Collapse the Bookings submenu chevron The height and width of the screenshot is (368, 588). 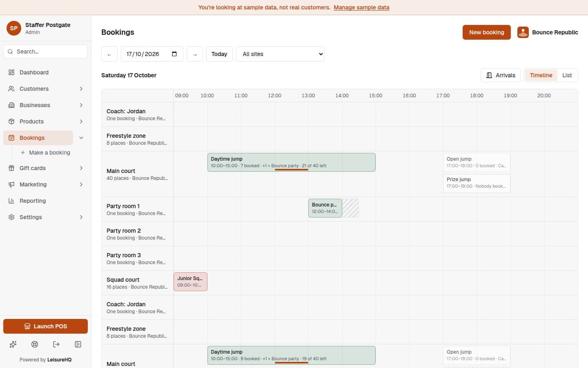[81, 138]
